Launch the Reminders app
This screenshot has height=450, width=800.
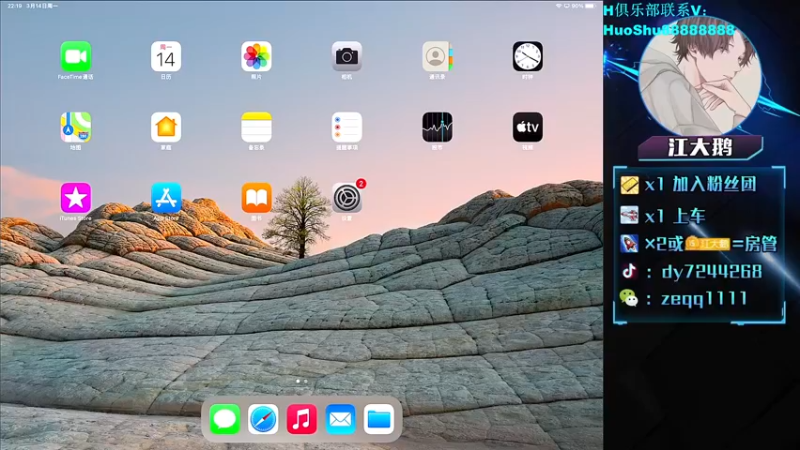346,127
